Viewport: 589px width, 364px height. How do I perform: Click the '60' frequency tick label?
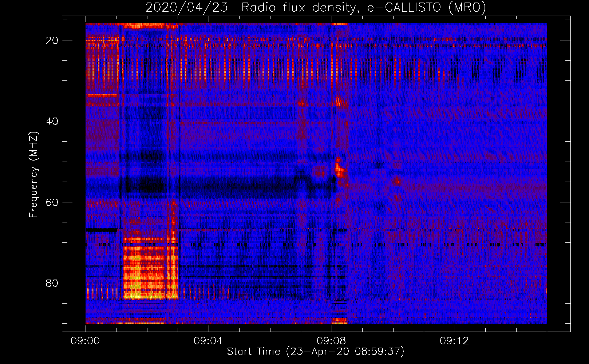(x=52, y=202)
